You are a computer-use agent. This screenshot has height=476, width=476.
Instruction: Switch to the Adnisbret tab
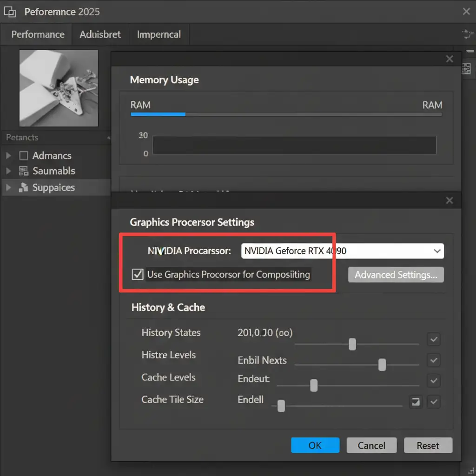coord(100,34)
